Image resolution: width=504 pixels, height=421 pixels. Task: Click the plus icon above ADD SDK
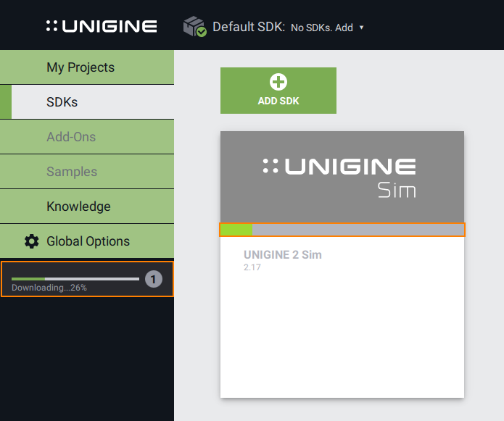tap(278, 83)
